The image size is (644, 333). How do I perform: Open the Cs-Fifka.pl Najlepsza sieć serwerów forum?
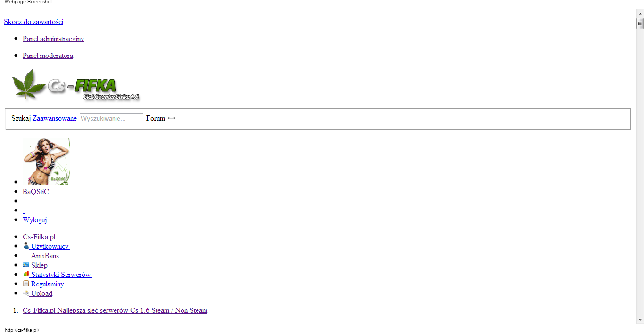coord(115,310)
